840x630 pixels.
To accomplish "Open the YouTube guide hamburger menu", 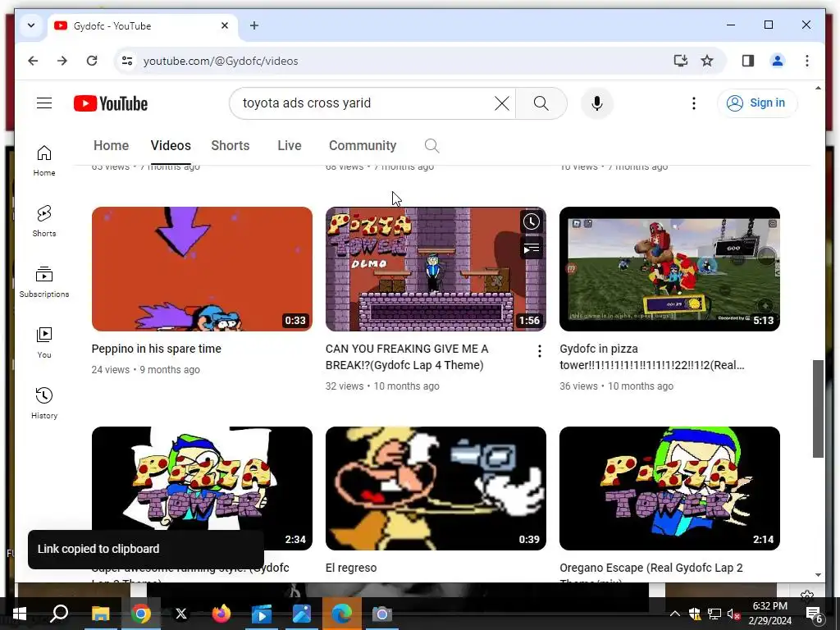I will coord(44,103).
